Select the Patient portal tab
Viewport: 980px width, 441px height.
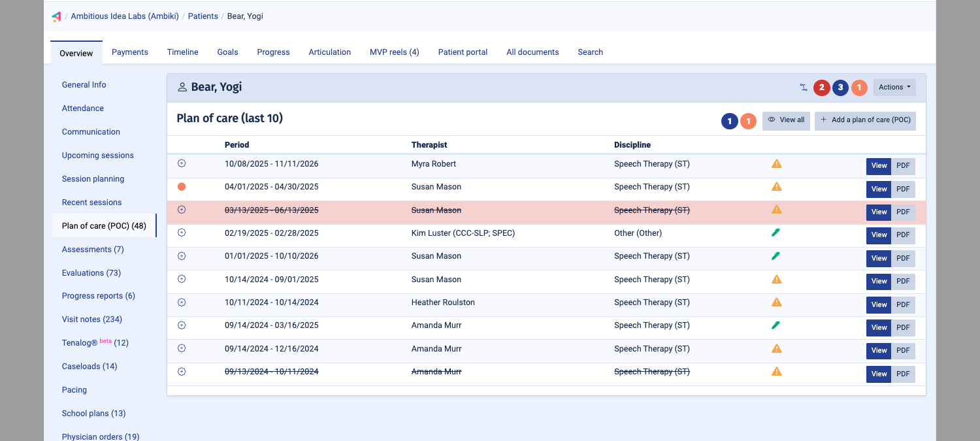coord(463,52)
